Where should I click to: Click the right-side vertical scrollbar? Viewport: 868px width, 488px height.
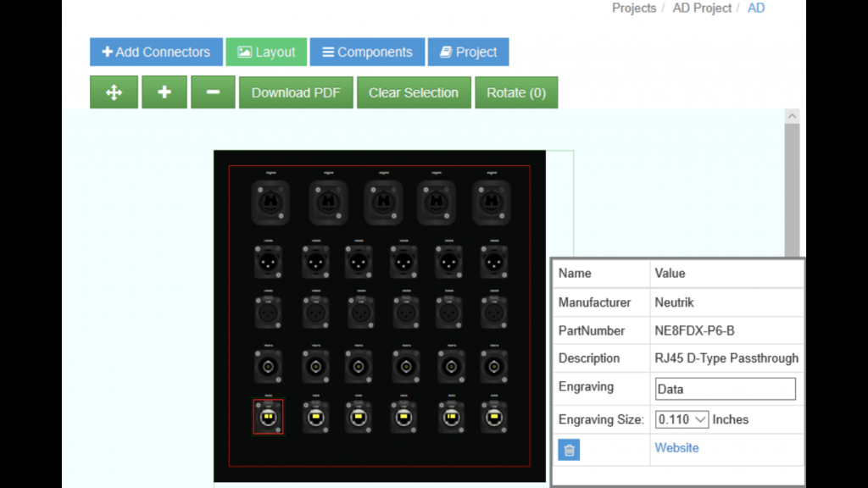click(792, 186)
